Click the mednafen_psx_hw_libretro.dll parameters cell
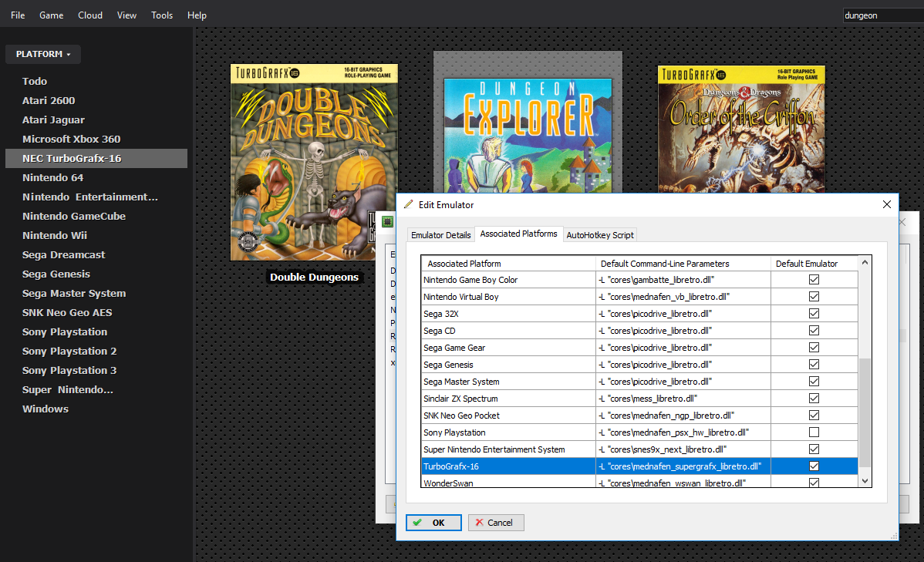The image size is (924, 562). 683,432
